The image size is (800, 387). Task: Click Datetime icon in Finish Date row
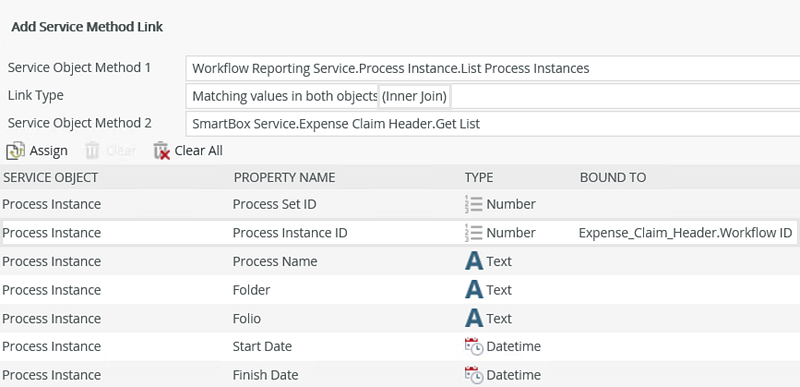tap(474, 375)
